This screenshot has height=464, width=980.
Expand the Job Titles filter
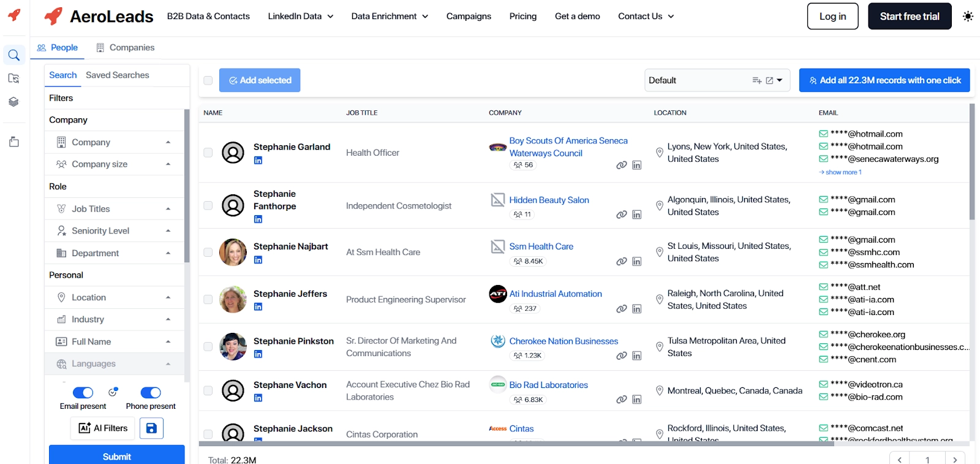[x=115, y=209]
